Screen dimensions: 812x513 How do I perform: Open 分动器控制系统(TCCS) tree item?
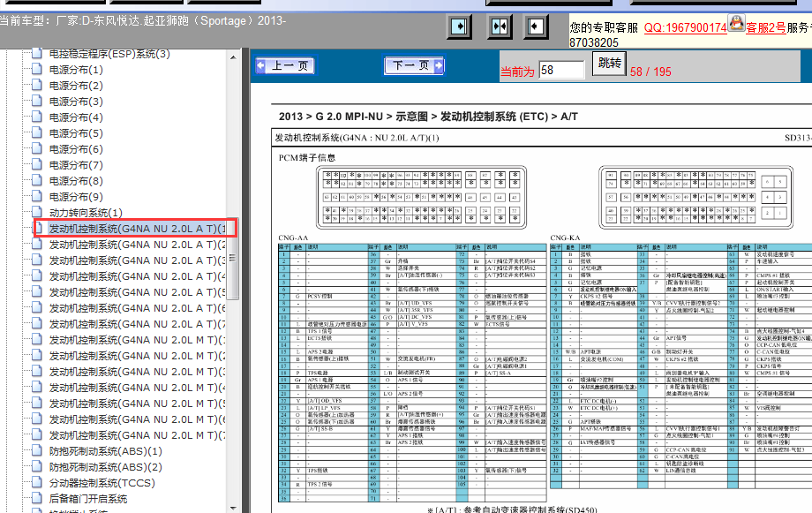[x=102, y=483]
